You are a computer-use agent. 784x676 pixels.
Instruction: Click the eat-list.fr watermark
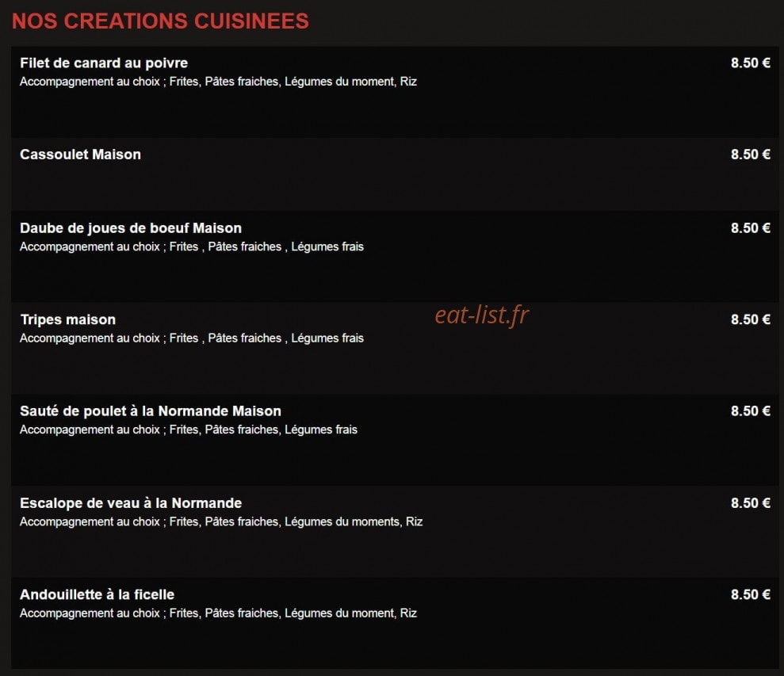coord(482,316)
